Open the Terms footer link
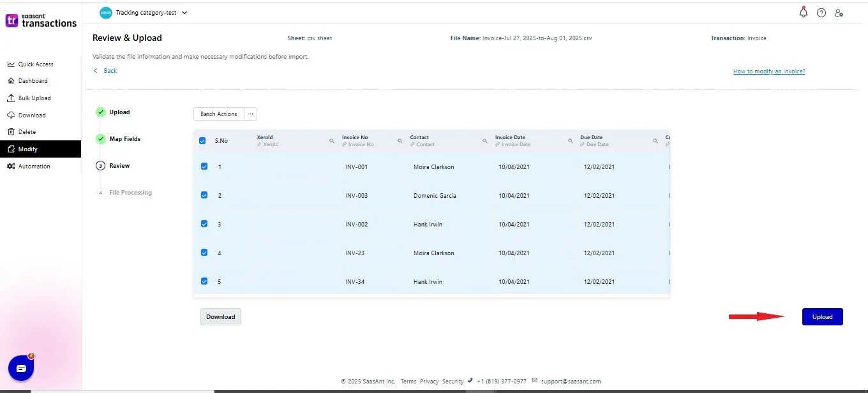868x393 pixels. [x=408, y=382]
